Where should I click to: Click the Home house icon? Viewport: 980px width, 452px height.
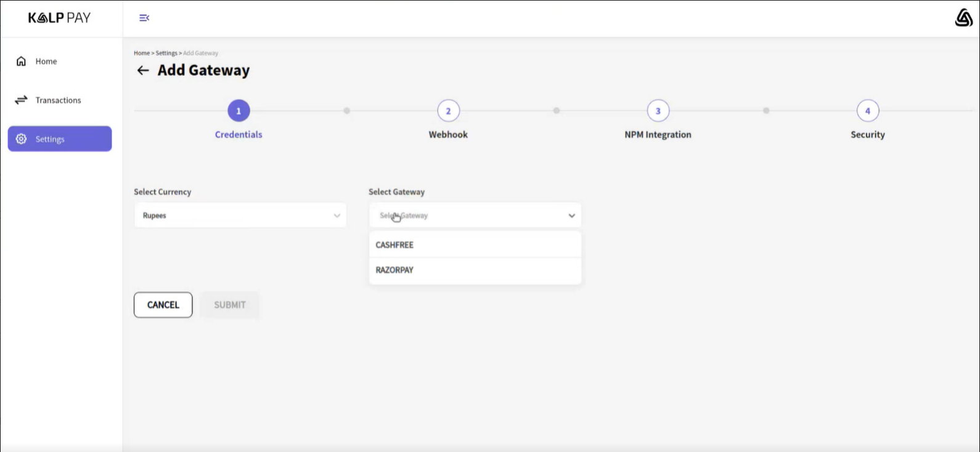click(x=22, y=61)
